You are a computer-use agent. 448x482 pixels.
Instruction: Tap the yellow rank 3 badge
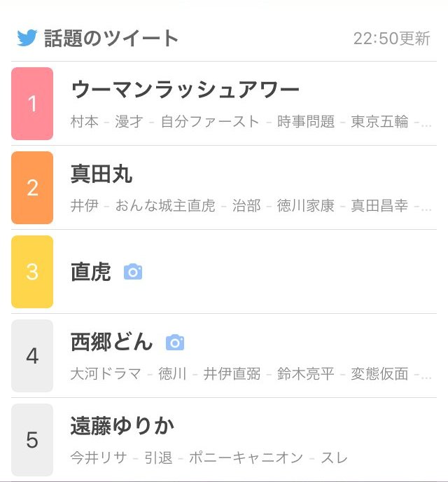click(32, 272)
